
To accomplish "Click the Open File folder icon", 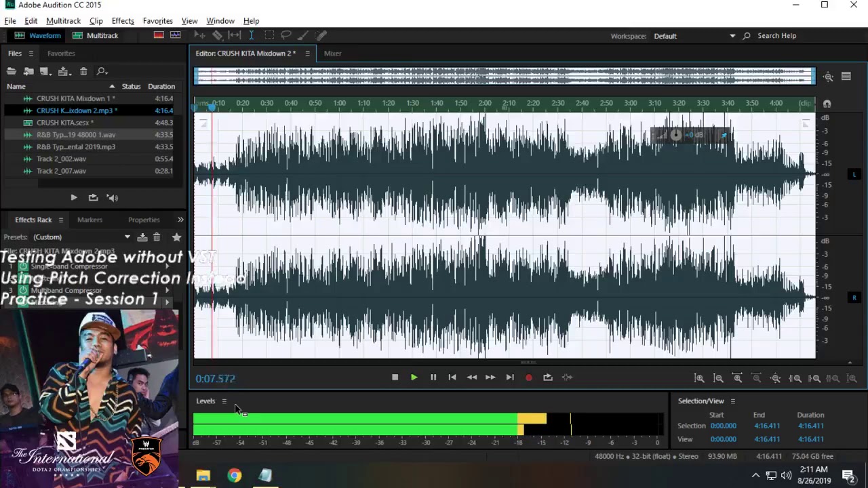I will (12, 71).
